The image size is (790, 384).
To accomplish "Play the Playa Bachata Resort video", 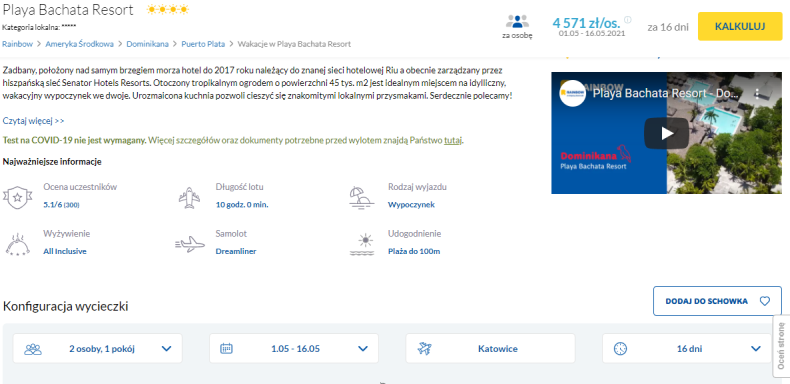I will point(666,133).
